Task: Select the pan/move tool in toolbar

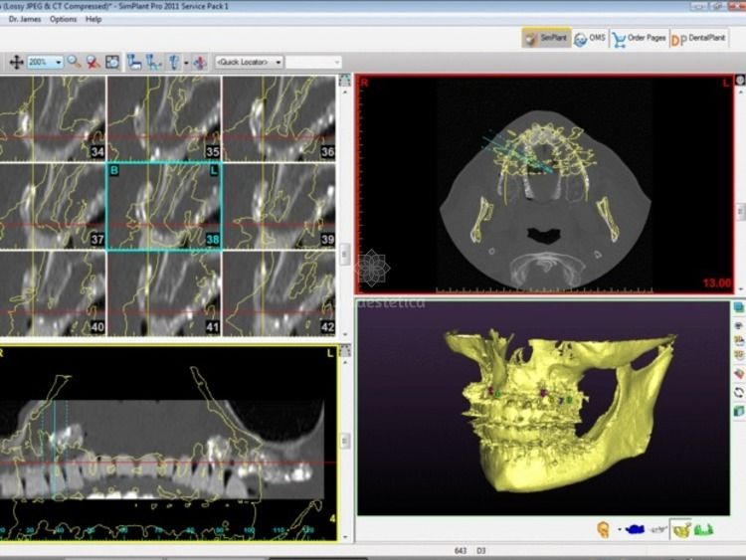Action: click(x=16, y=62)
